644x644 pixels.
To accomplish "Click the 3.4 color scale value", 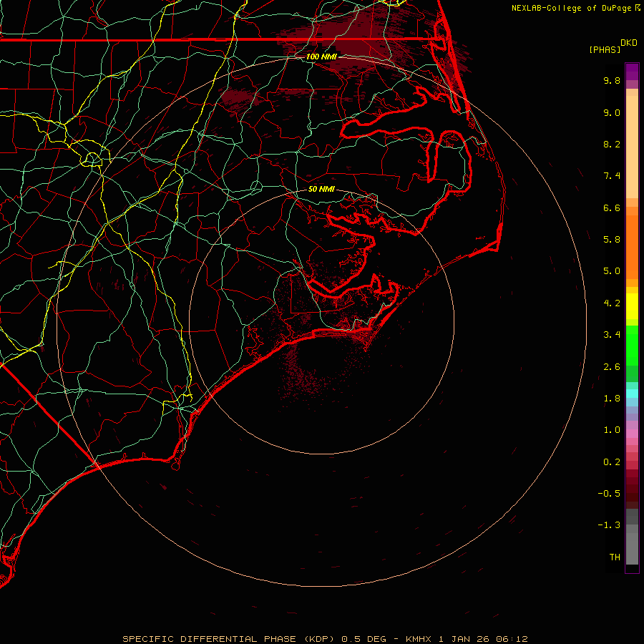I will (612, 335).
